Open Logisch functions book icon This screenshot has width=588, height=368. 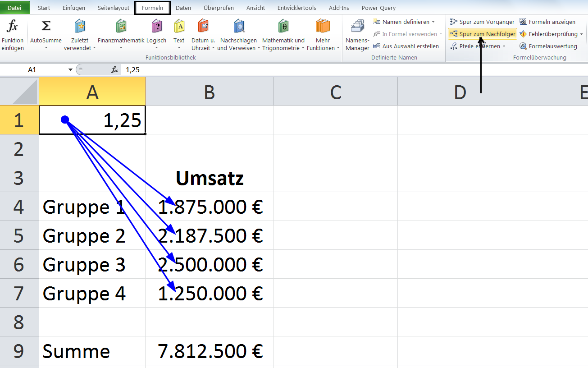pos(156,27)
